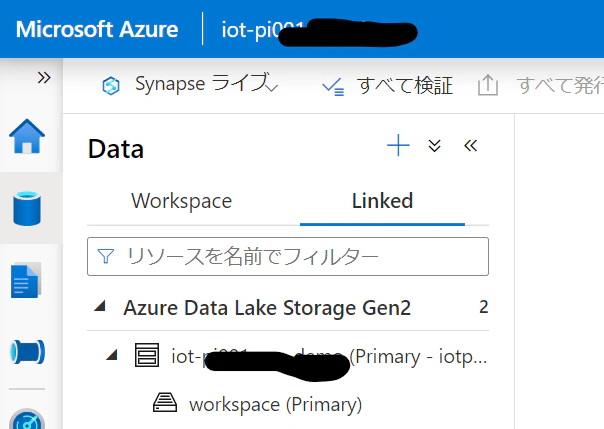Open the Monitor hub gauge icon
Screen dimensions: 604x429
pos(27,419)
